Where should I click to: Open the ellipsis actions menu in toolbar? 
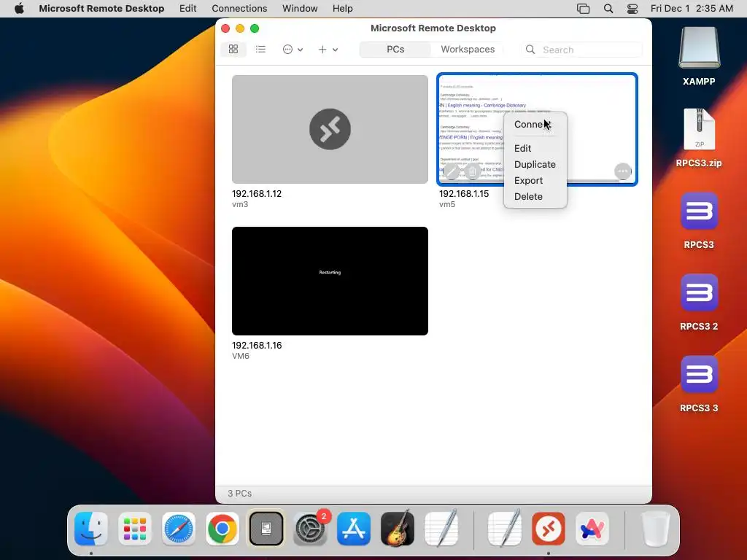293,50
